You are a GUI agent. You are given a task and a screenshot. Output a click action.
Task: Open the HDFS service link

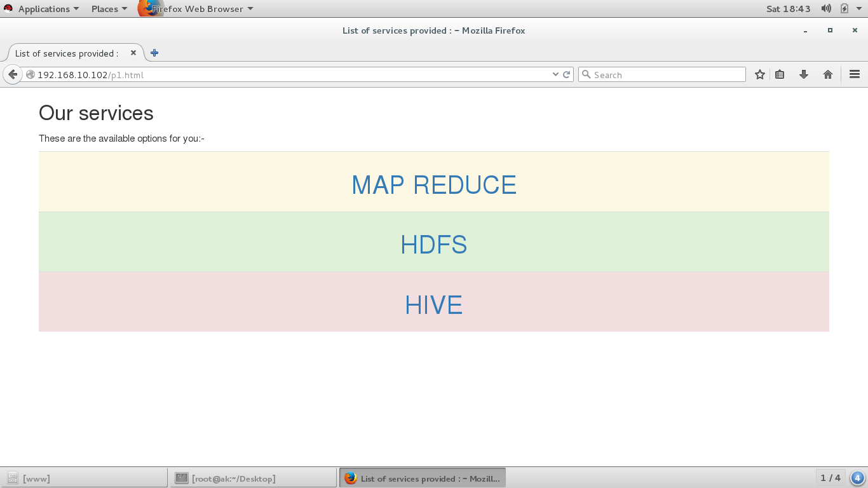coord(434,245)
